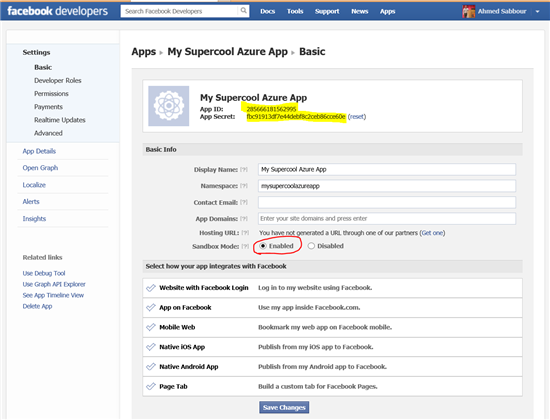Expand App on Facebook section
Viewport: 550px width, 420px height.
[332, 308]
